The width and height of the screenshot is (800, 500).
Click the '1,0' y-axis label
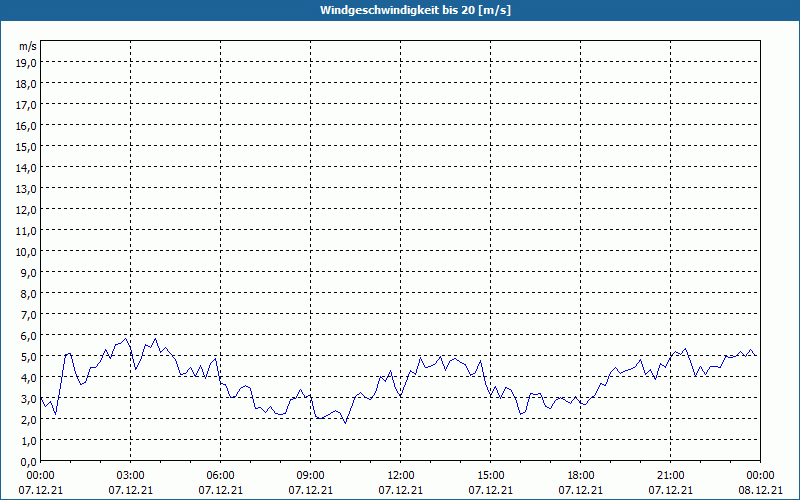pyautogui.click(x=28, y=441)
